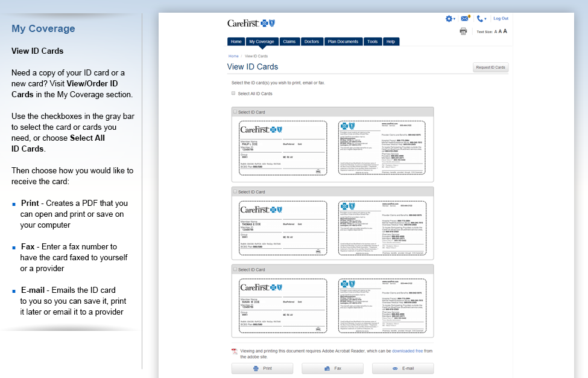Choose the medium text size A

click(x=500, y=31)
